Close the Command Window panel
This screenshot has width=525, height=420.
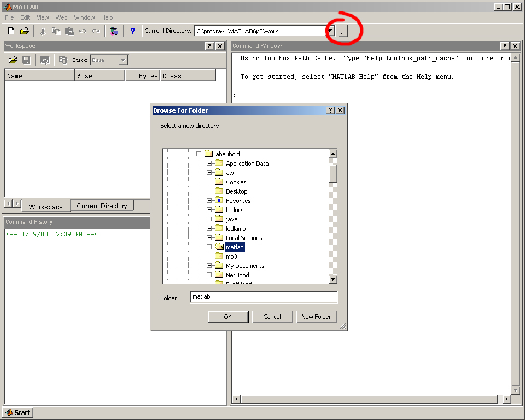[x=515, y=46]
